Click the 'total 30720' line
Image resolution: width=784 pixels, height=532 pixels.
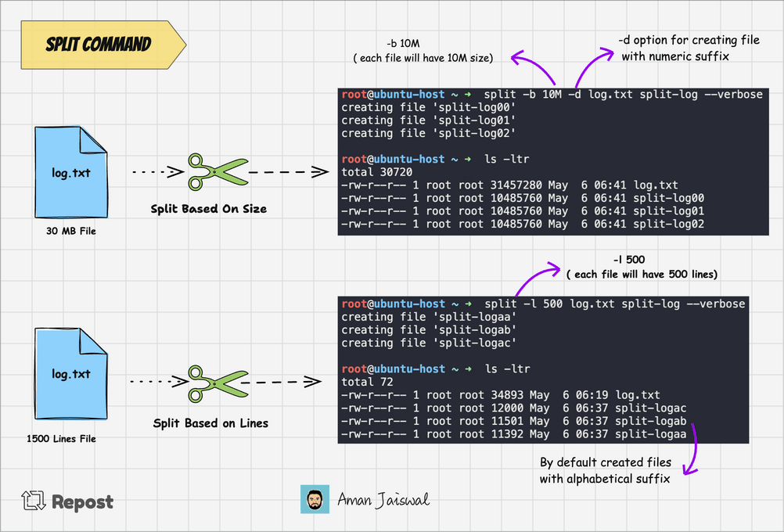(x=377, y=172)
